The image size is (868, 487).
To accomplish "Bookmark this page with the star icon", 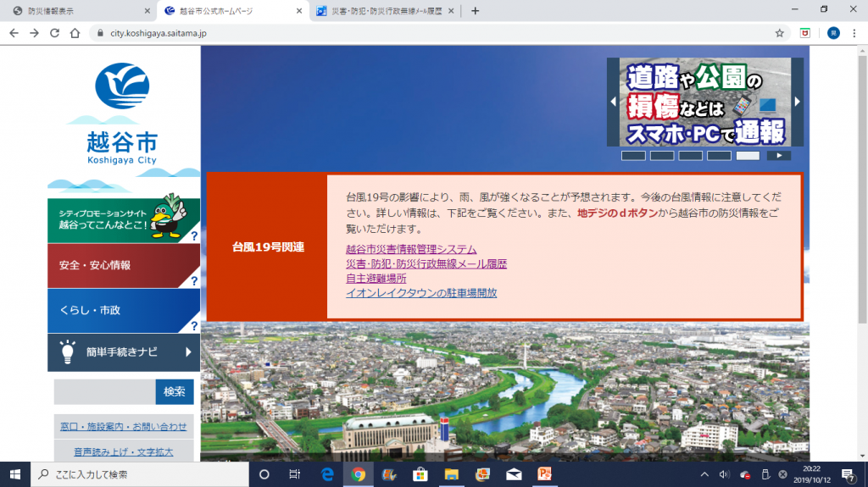I will coord(779,33).
